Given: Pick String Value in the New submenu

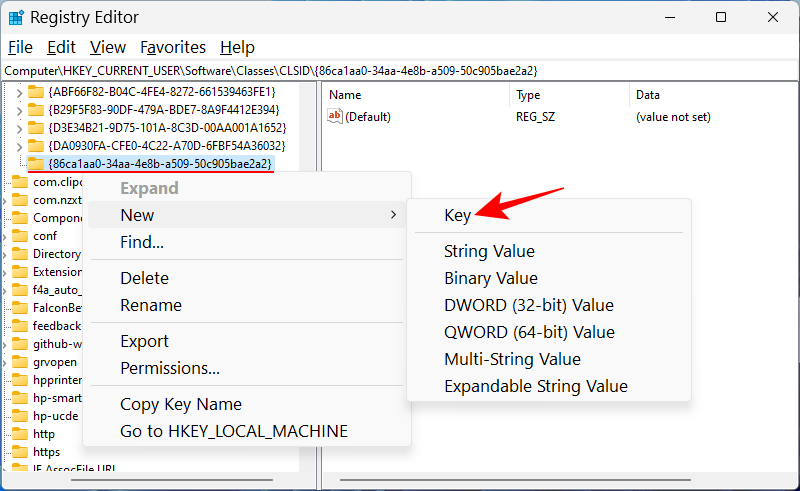Looking at the screenshot, I should 489,251.
